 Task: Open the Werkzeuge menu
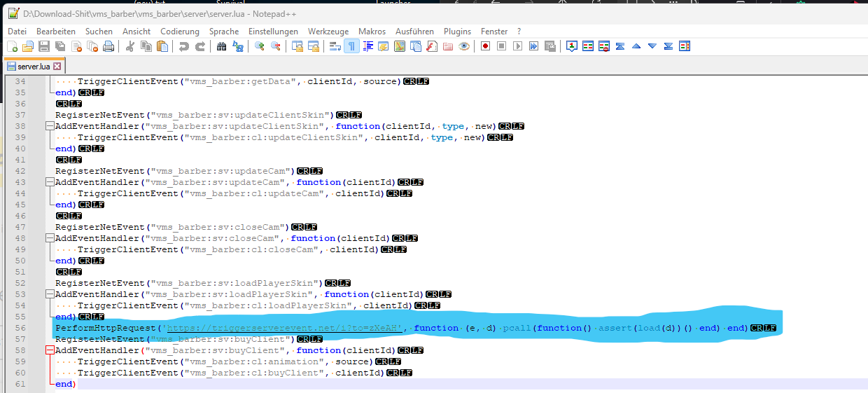pos(328,32)
